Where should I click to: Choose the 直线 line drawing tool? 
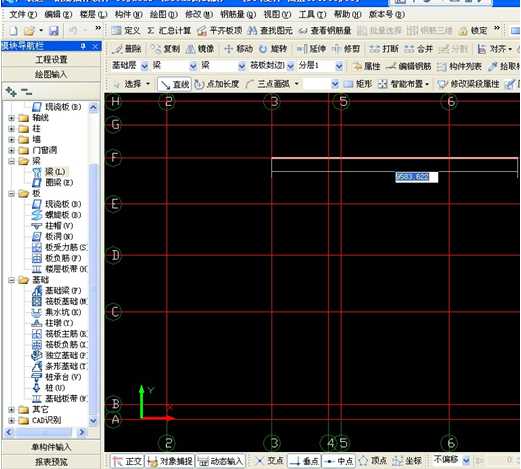click(174, 84)
